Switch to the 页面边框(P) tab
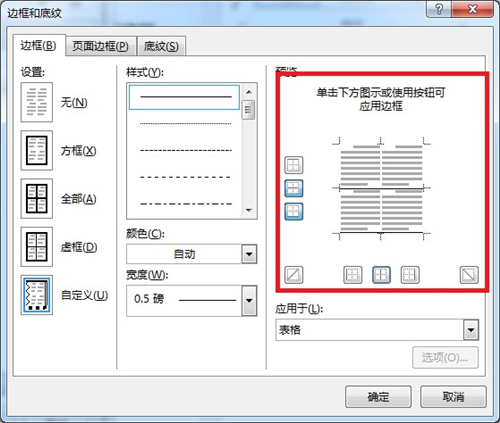Viewport: 500px width, 423px height. click(x=101, y=46)
